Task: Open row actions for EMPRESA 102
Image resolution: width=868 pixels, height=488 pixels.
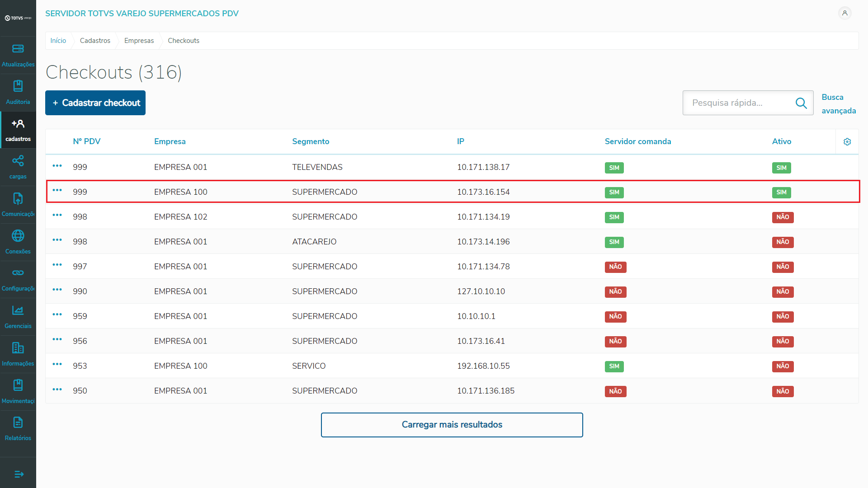Action: coord(57,215)
